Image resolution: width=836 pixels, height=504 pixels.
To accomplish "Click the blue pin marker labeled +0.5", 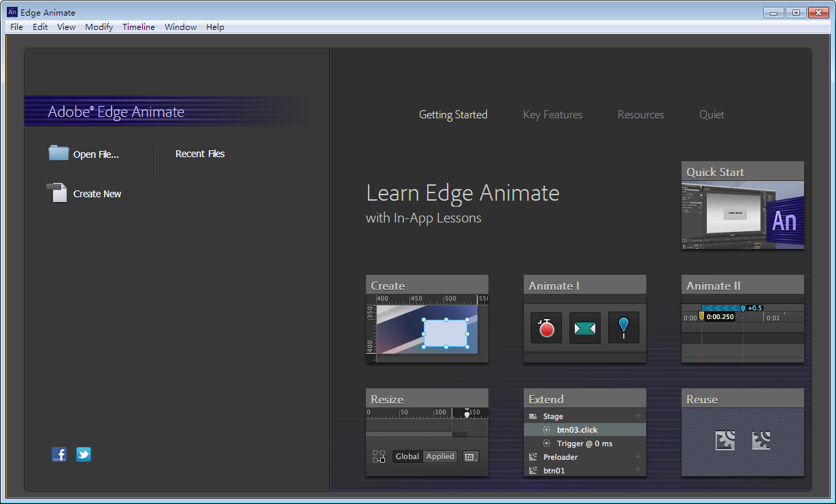I will [743, 308].
